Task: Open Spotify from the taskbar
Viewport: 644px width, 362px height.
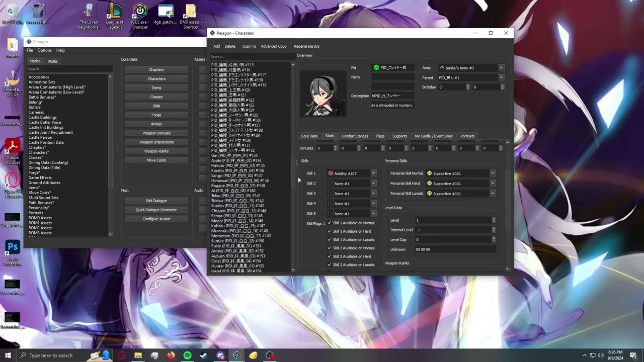Action: coord(187,355)
